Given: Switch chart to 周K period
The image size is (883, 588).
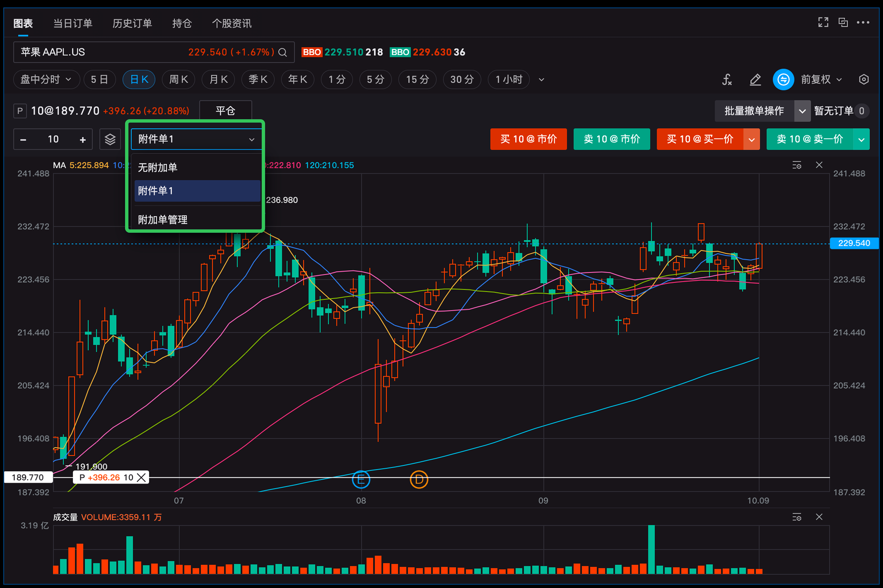Looking at the screenshot, I should pyautogui.click(x=178, y=80).
